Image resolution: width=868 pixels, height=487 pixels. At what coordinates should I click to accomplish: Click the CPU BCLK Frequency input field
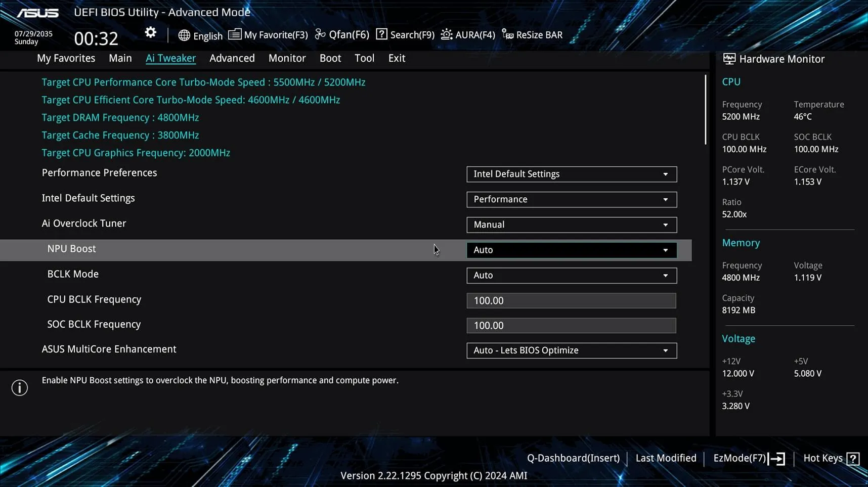click(x=571, y=300)
